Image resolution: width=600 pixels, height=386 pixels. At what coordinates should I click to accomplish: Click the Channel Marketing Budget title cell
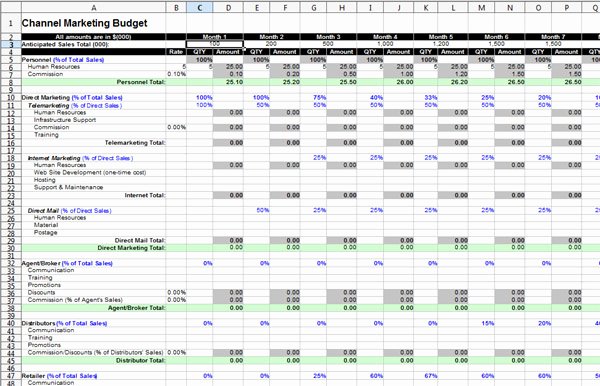pyautogui.click(x=84, y=23)
